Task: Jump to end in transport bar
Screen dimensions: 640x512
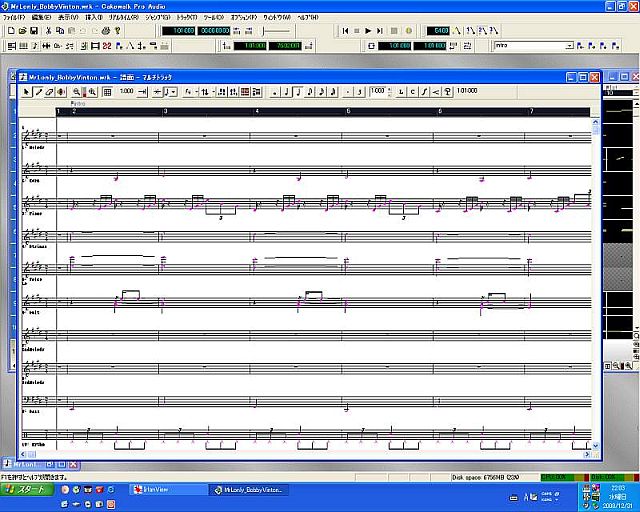Action: [x=379, y=31]
